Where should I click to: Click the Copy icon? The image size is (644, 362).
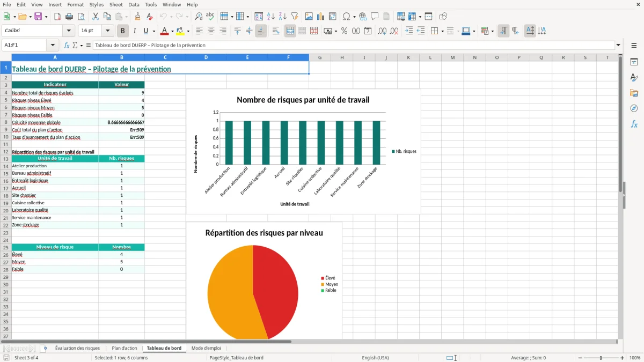point(107,17)
